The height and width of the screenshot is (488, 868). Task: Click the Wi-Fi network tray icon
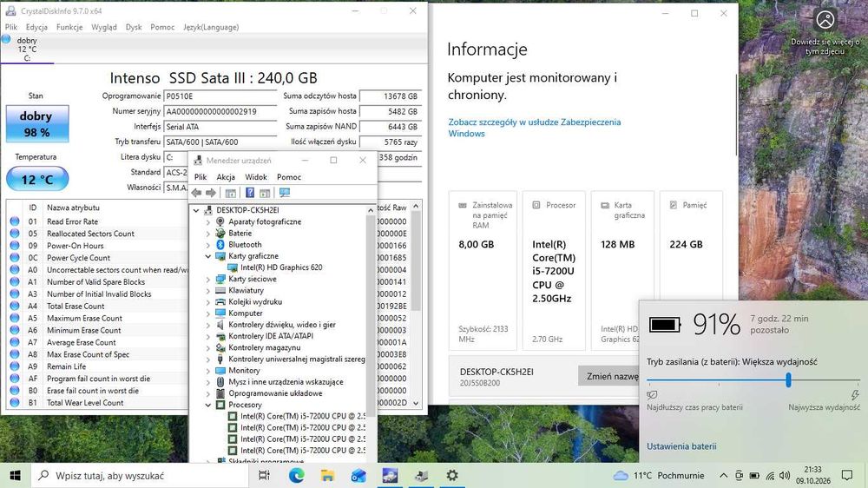coord(770,475)
